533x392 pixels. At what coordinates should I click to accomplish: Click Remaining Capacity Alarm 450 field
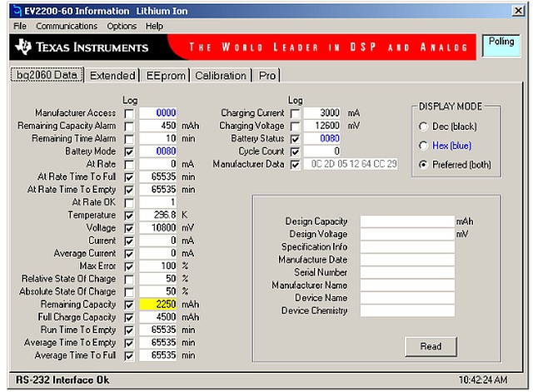click(158, 126)
